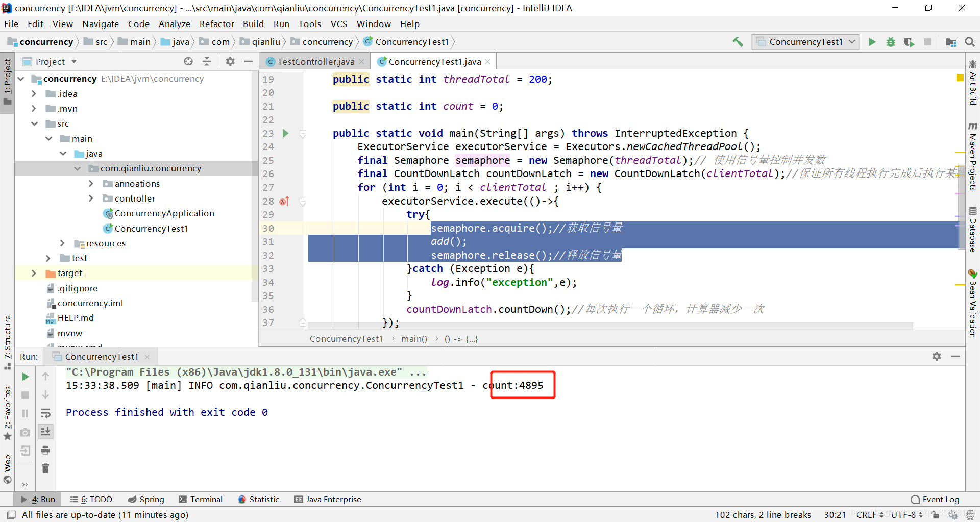Print the console output

(x=45, y=450)
